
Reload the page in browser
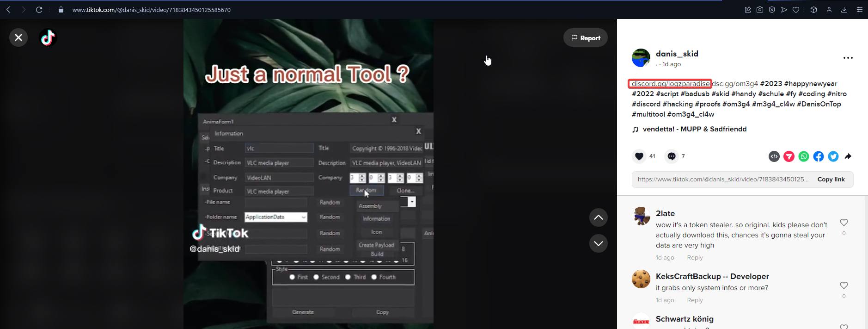point(39,10)
